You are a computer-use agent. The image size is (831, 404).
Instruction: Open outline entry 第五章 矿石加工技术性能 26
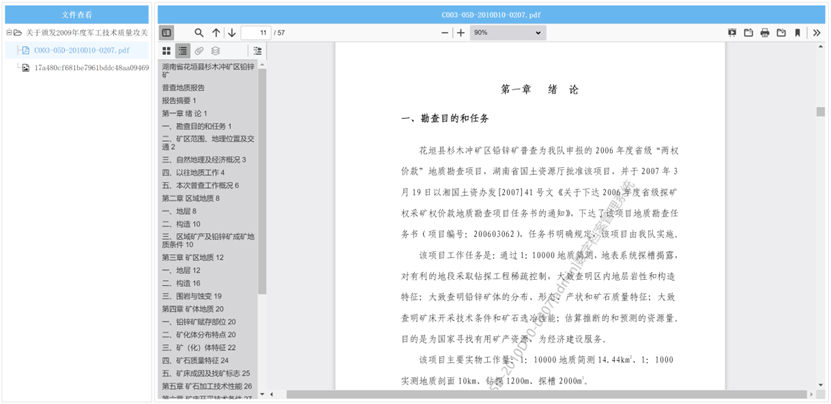[x=207, y=386]
